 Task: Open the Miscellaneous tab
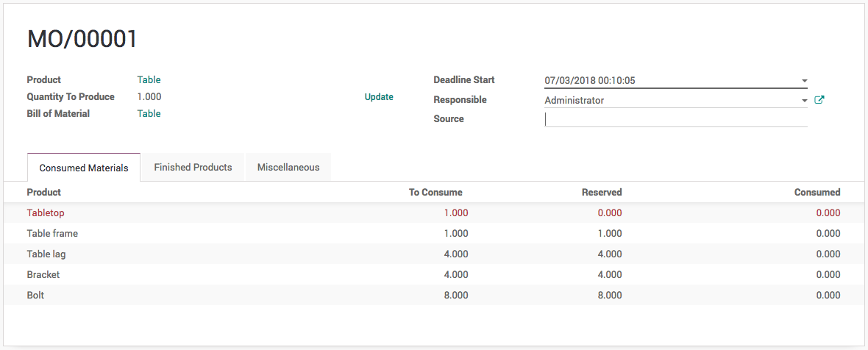[288, 167]
